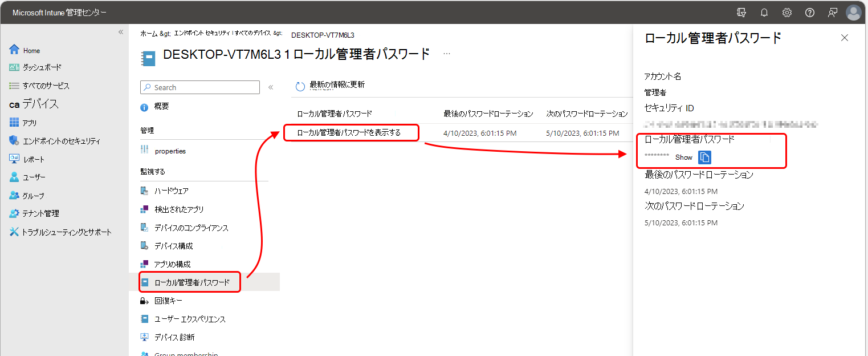The height and width of the screenshot is (356, 868).
Task: Click the 最新の情報に更新 refresh button
Action: [x=330, y=86]
